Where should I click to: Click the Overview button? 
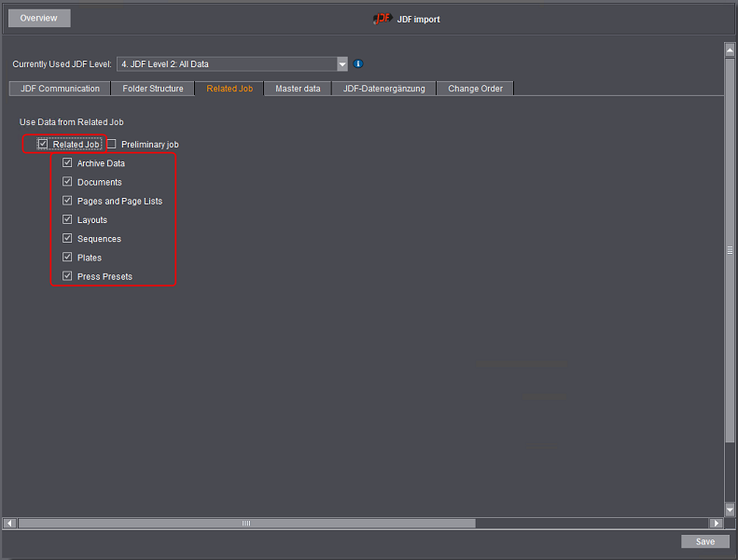coord(38,18)
